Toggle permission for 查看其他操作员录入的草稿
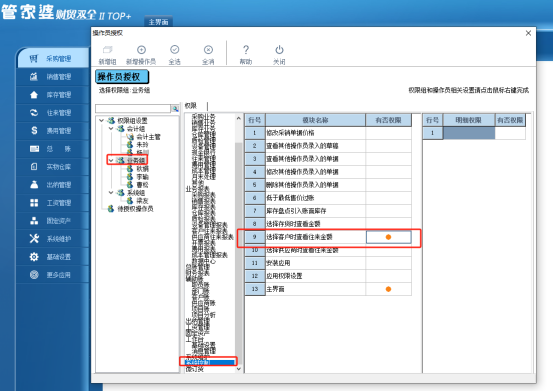554x392 pixels. [x=388, y=146]
